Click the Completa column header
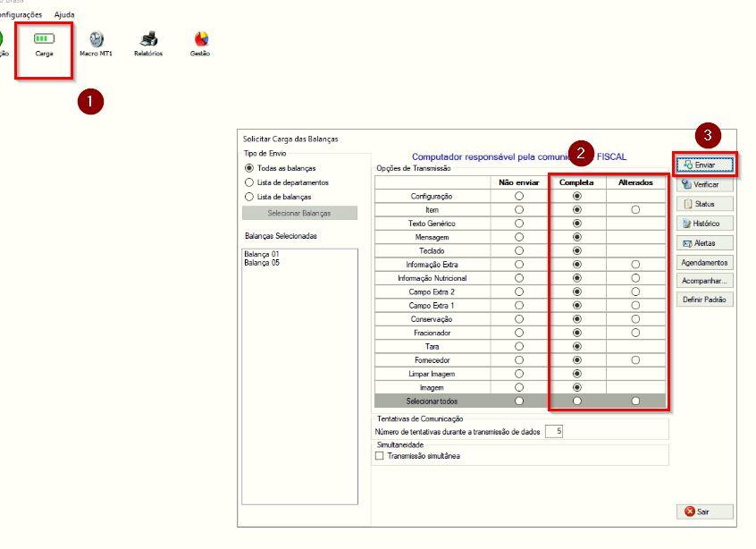The height and width of the screenshot is (549, 756). pos(576,182)
